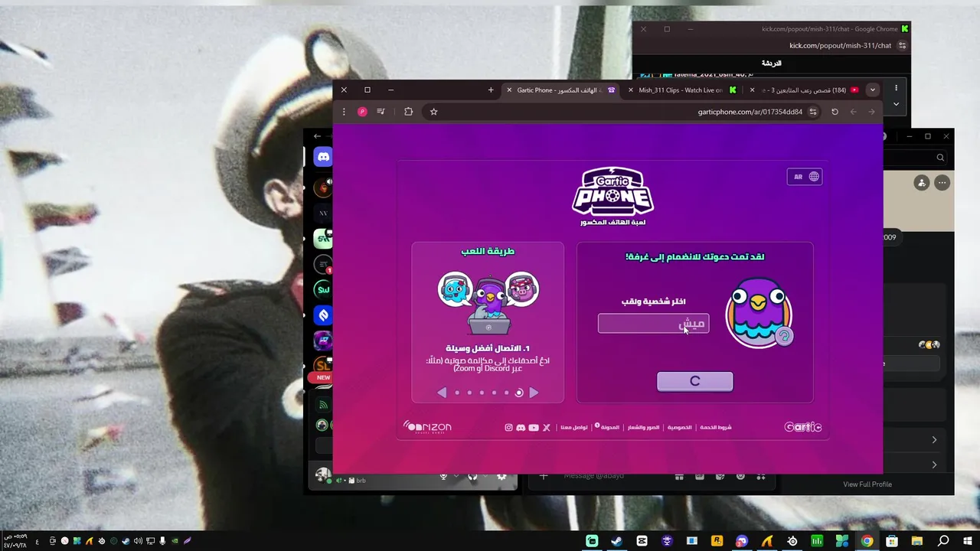980x551 pixels.
Task: Close the Gartic Phone tab
Action: (509, 90)
